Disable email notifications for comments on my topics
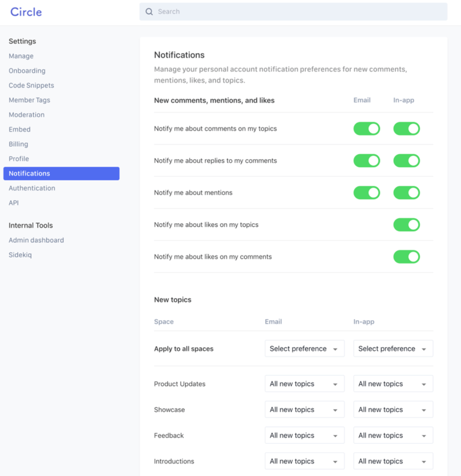The width and height of the screenshot is (461, 476). 366,129
